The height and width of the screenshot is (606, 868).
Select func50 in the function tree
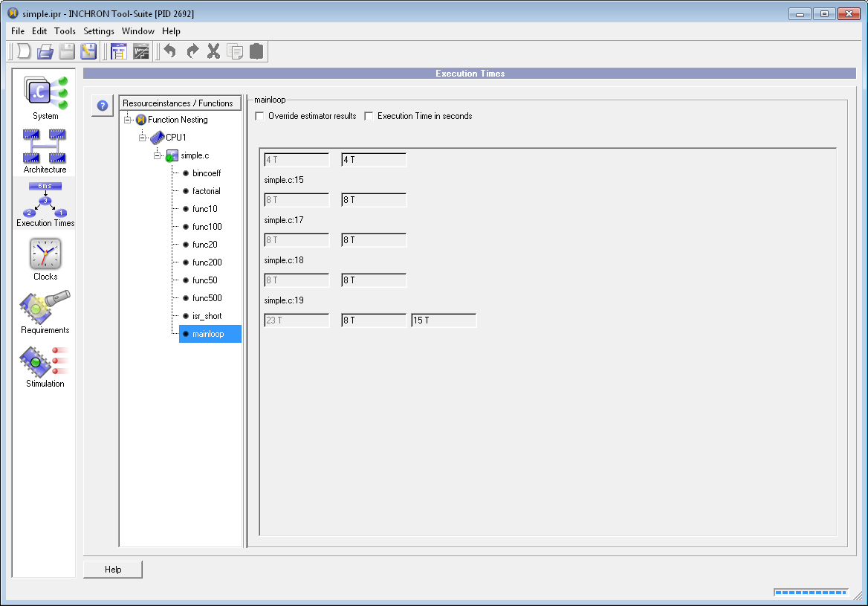point(205,280)
